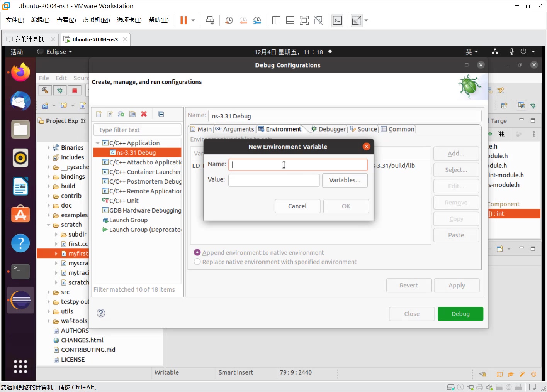Image resolution: width=547 pixels, height=392 pixels.
Task: Switch to the Source tab
Action: point(364,129)
